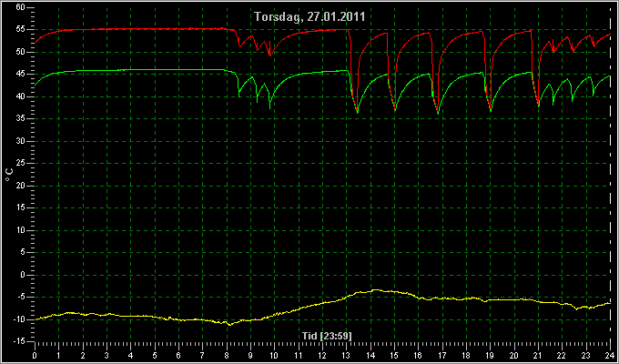Image resolution: width=619 pixels, height=364 pixels.
Task: Click the chart title Torsdag, 27.01.2011
Action: [x=309, y=16]
